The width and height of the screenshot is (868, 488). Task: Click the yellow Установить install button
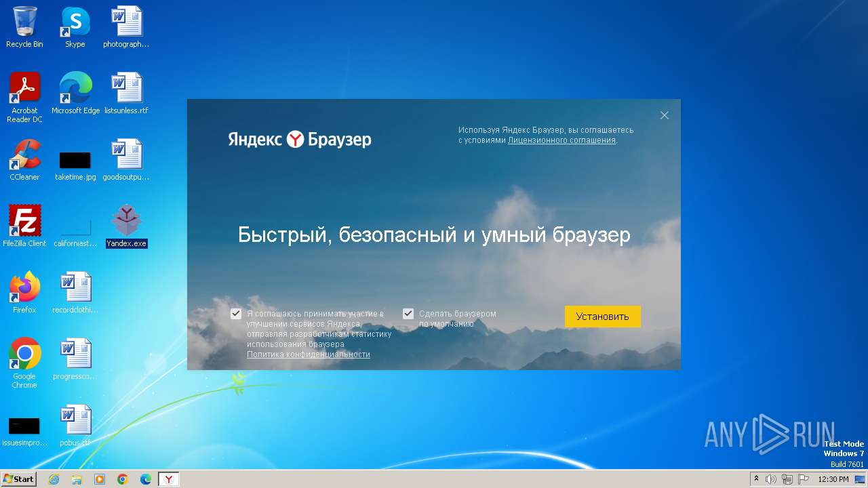pyautogui.click(x=603, y=317)
